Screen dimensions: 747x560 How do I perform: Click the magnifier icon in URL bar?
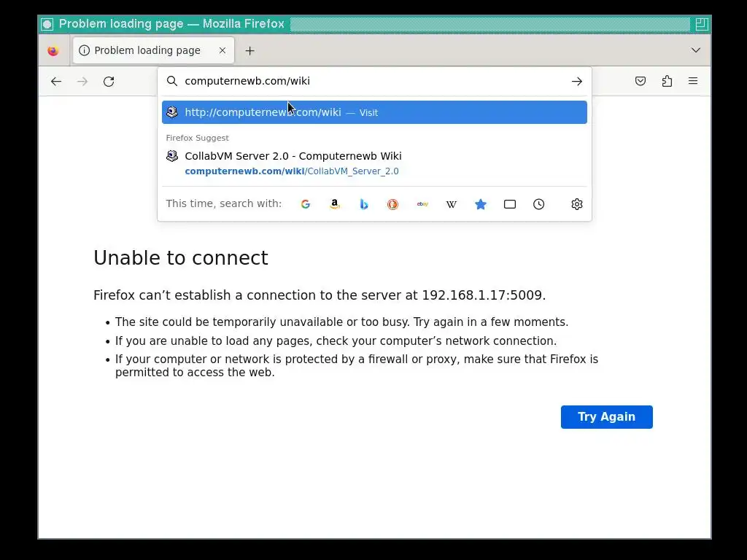[172, 81]
